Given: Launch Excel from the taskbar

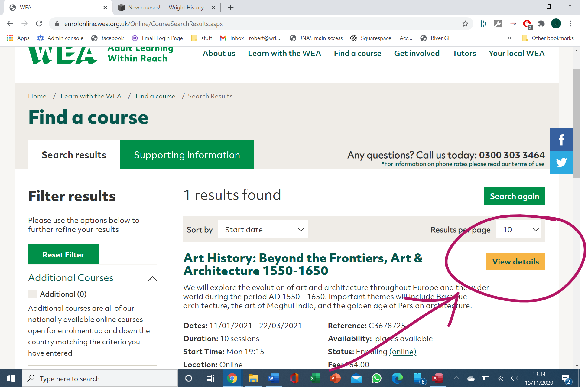Looking at the screenshot, I should pyautogui.click(x=315, y=378).
